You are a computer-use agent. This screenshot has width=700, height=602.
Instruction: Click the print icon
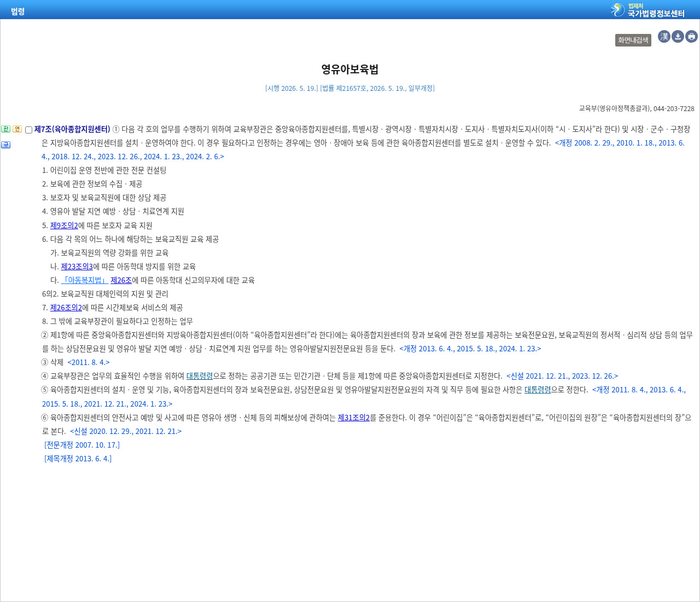click(691, 37)
